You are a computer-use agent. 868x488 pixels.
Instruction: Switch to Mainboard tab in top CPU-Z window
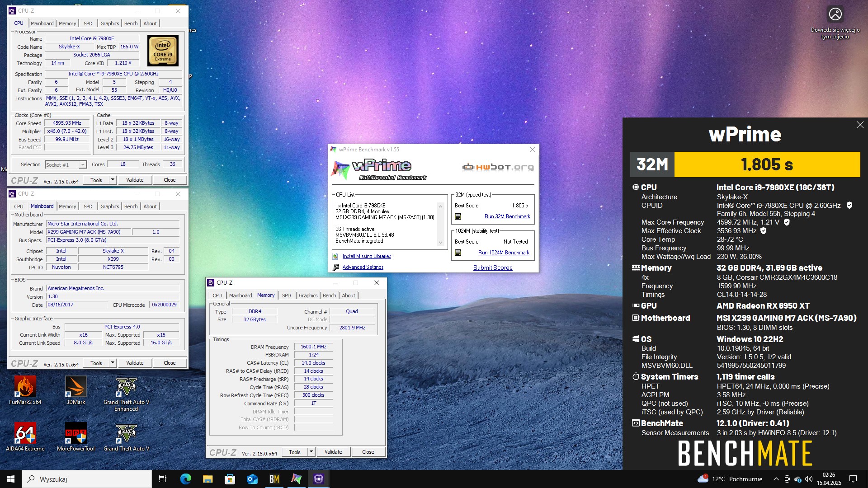coord(42,23)
